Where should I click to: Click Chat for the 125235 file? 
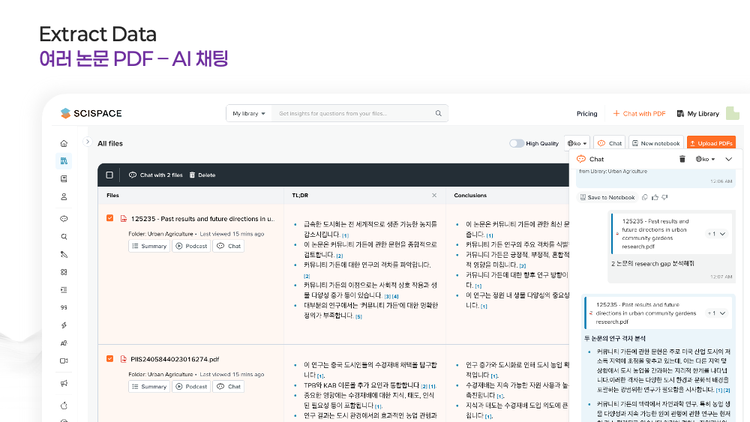[x=229, y=246]
